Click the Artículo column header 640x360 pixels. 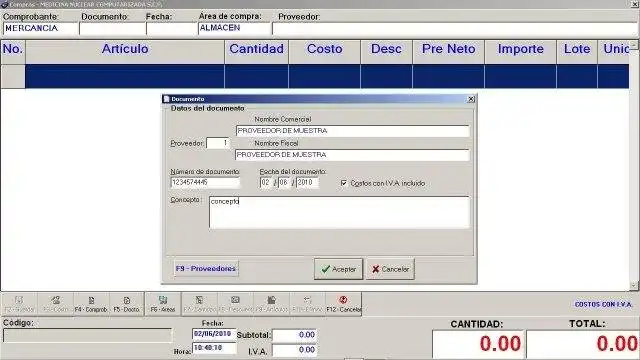[125, 51]
